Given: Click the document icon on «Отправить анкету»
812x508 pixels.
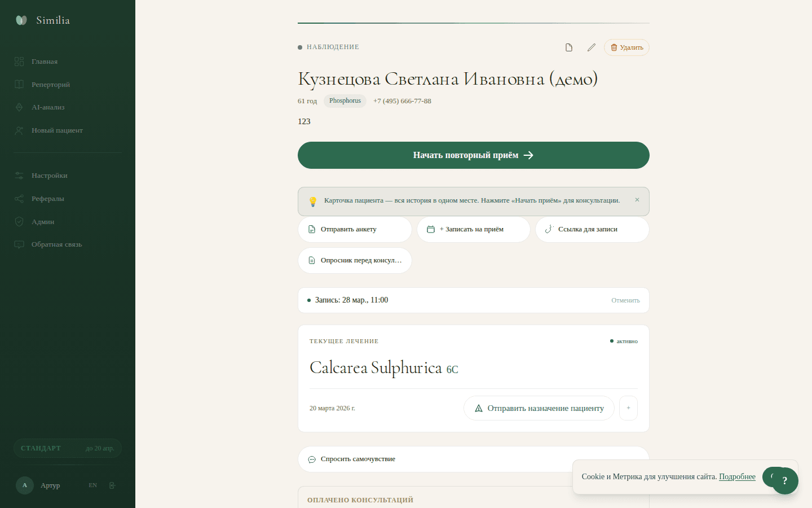Looking at the screenshot, I should (312, 229).
